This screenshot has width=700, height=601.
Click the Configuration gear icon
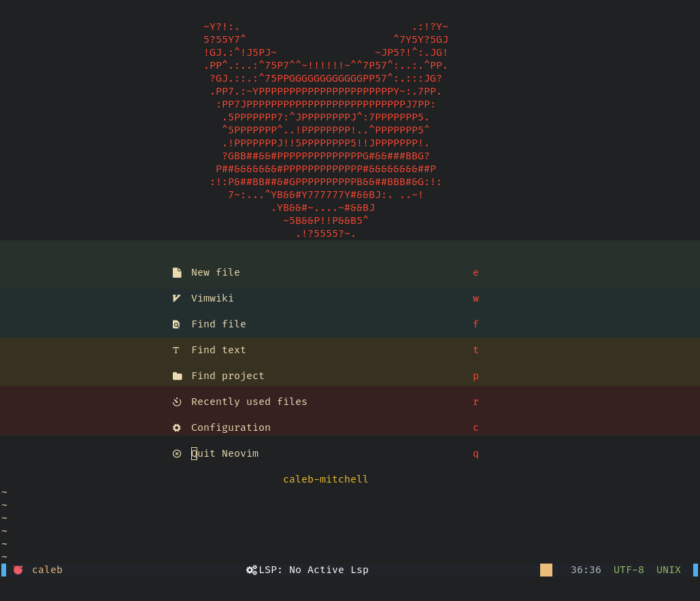pyautogui.click(x=177, y=427)
